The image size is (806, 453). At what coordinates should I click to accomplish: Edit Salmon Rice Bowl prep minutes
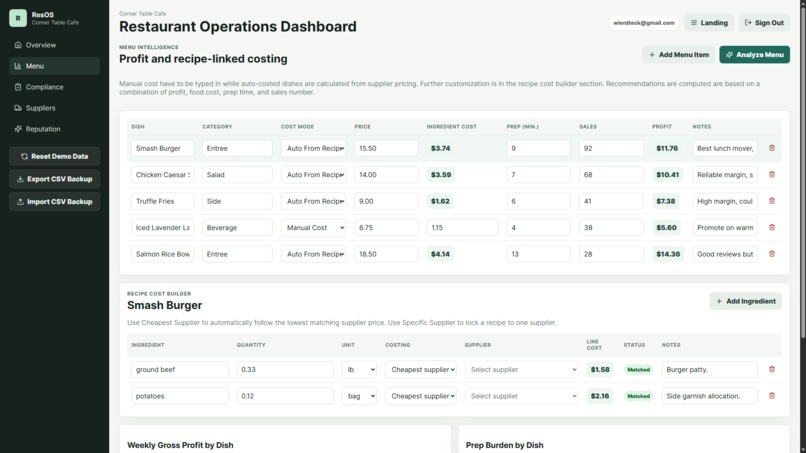click(538, 254)
